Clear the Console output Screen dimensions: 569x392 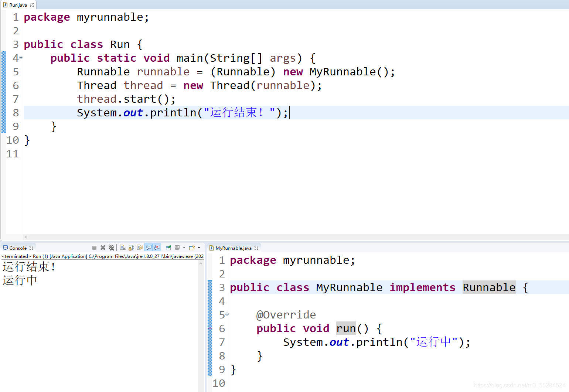(123, 248)
